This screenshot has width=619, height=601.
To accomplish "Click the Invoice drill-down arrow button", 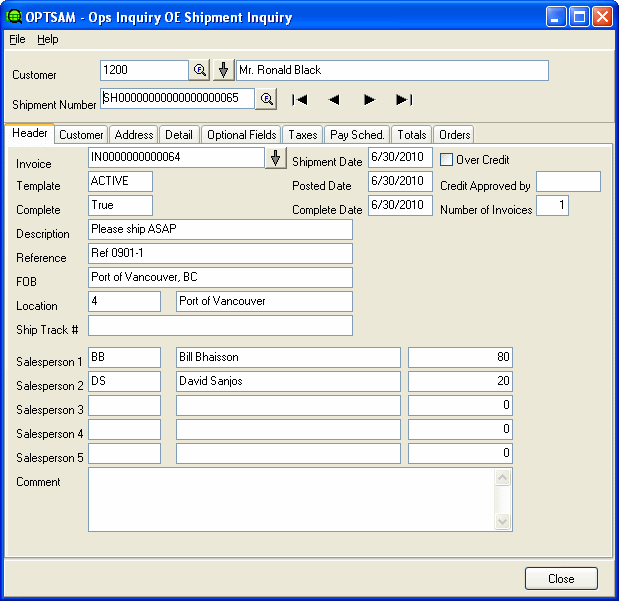I will (276, 158).
